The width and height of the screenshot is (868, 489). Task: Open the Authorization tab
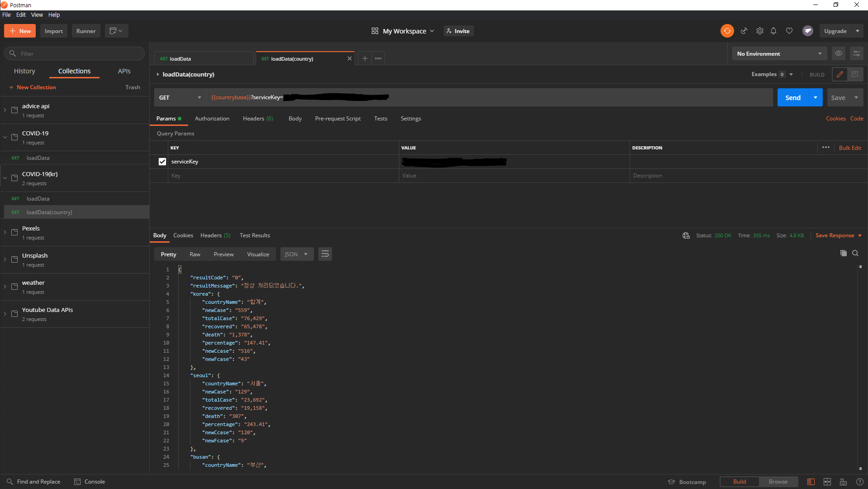pyautogui.click(x=212, y=119)
